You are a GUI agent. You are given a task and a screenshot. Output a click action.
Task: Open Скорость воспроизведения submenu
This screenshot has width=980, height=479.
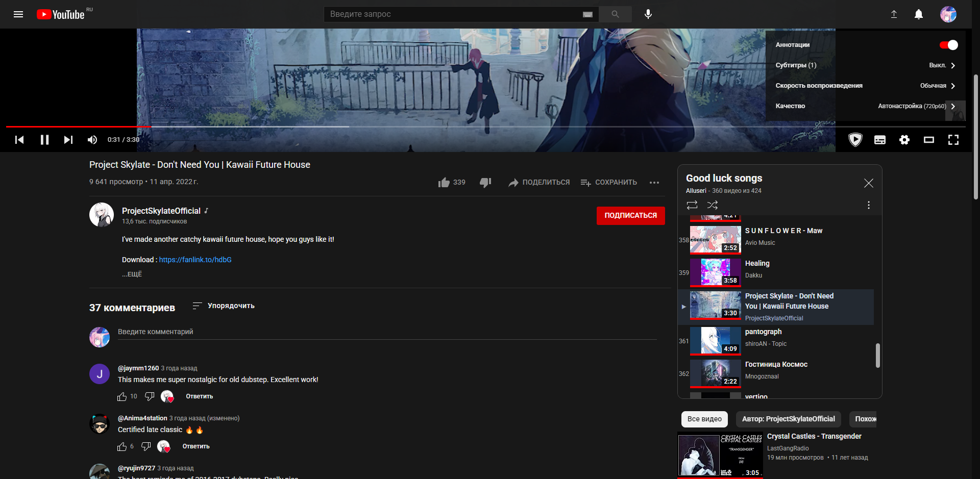tap(865, 86)
